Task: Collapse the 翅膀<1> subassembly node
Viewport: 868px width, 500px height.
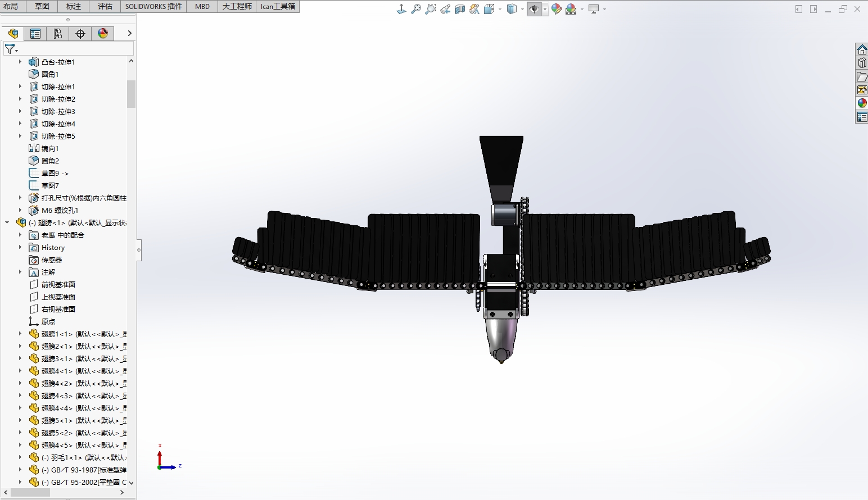Action: click(7, 222)
